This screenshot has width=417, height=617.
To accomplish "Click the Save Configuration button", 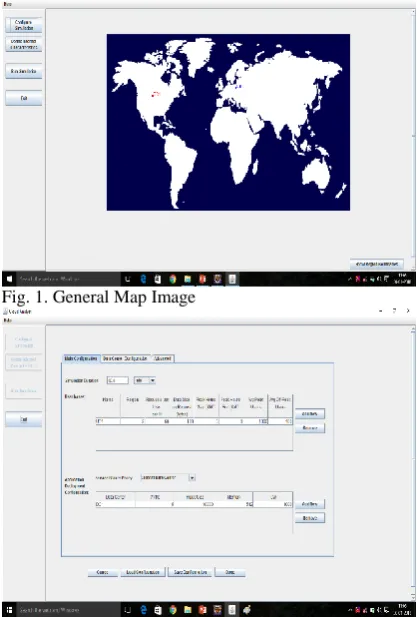I will point(190,572).
